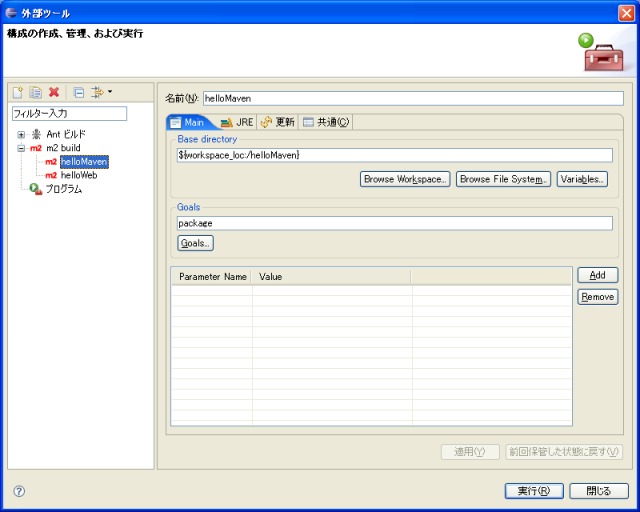Delete the selected configuration with red X
Image resolution: width=640 pixels, height=512 pixels.
tap(53, 92)
